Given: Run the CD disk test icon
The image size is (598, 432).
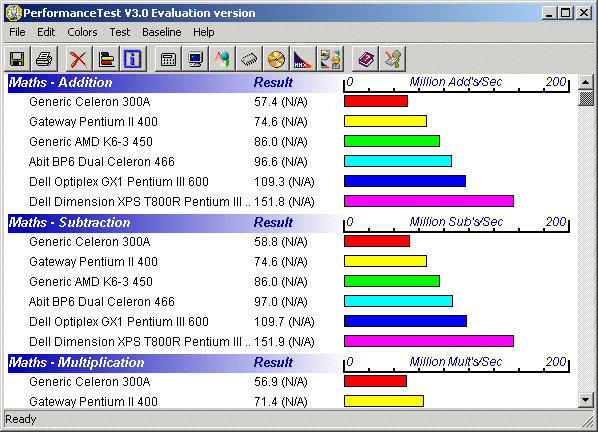Looking at the screenshot, I should (x=276, y=59).
